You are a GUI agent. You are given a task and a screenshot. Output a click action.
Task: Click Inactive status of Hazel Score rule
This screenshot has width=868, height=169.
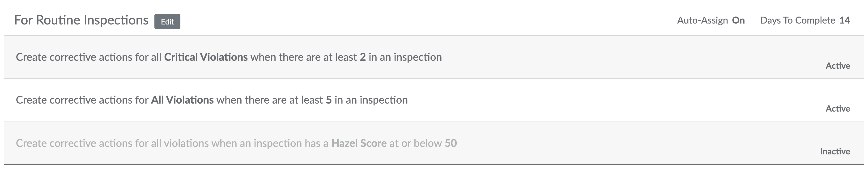[x=835, y=152]
